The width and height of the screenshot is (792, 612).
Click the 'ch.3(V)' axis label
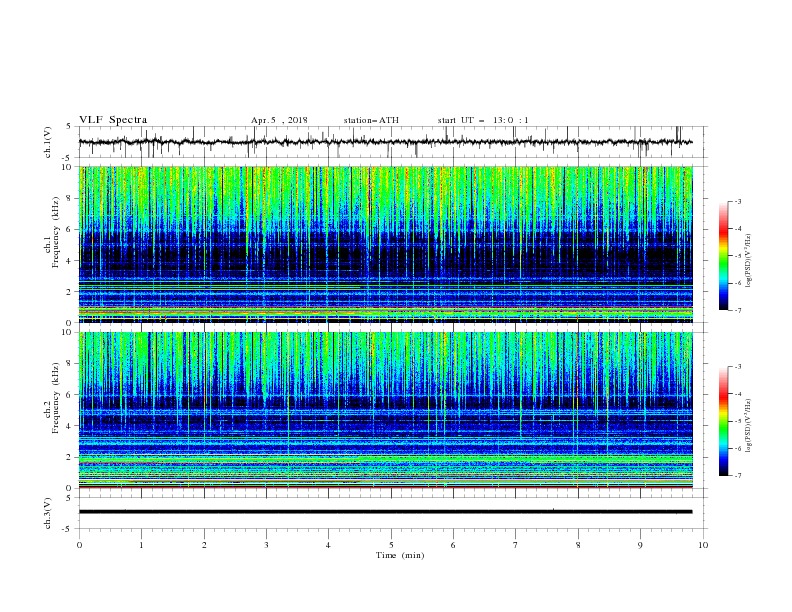[48, 513]
